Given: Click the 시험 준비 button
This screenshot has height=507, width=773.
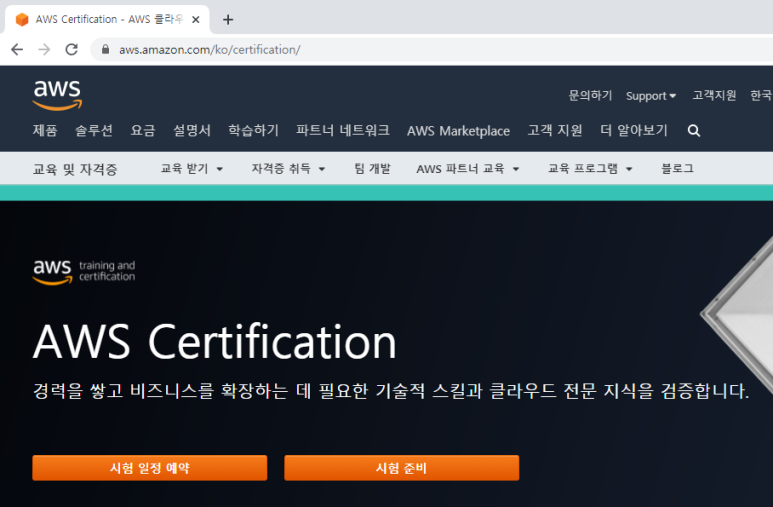Looking at the screenshot, I should click(x=401, y=468).
